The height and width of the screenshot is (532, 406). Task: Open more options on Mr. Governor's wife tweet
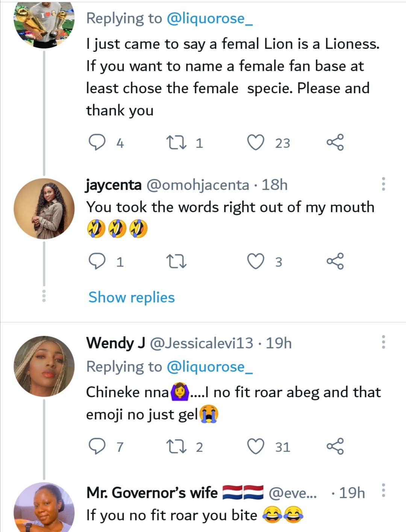coord(383,490)
